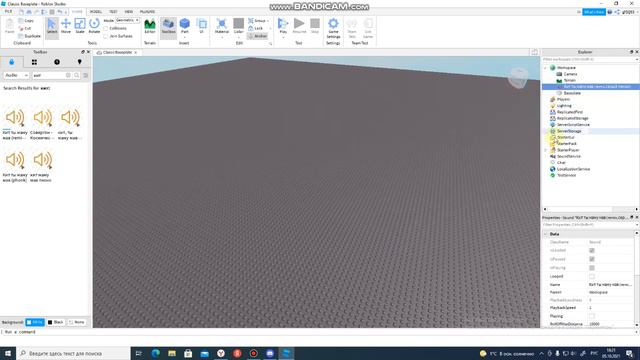This screenshot has width=640, height=360.
Task: Click Duplicate in the Clipboard group
Action: pyautogui.click(x=29, y=36)
